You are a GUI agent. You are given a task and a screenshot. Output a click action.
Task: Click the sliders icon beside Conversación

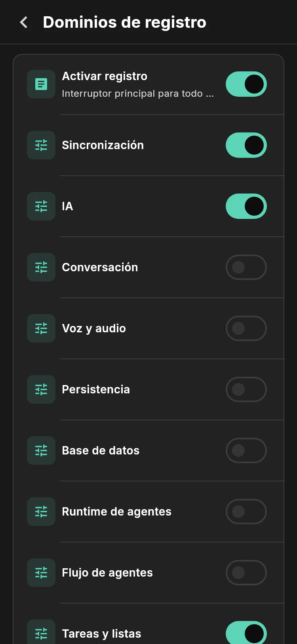(41, 267)
